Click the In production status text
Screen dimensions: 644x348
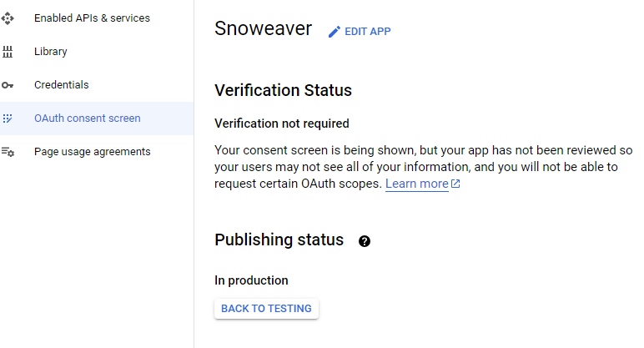coord(251,280)
